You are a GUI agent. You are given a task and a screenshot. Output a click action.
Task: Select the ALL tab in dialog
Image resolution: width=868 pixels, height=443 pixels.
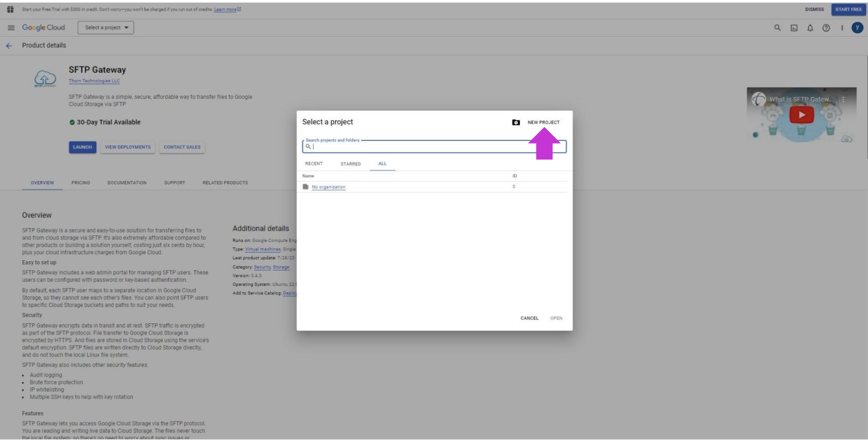coord(382,164)
